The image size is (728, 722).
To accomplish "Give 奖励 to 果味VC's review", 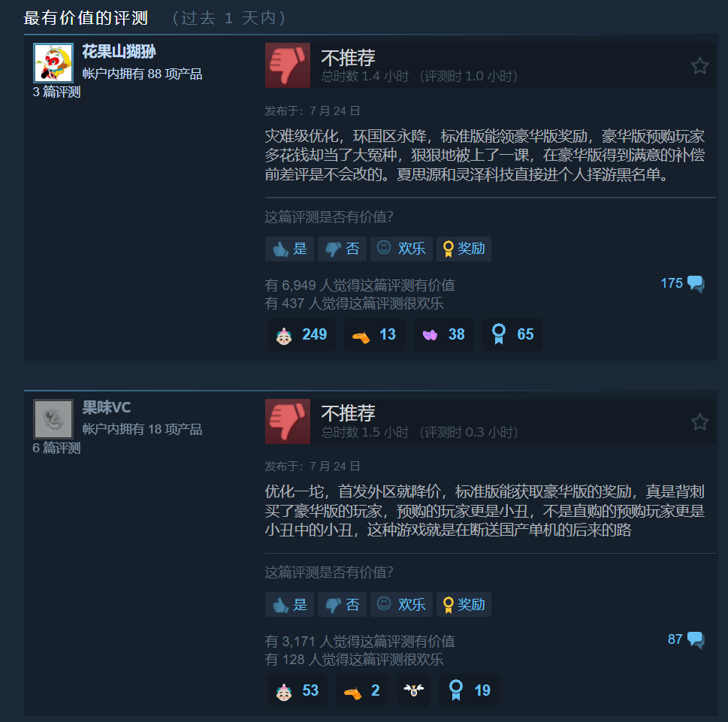I will click(464, 605).
